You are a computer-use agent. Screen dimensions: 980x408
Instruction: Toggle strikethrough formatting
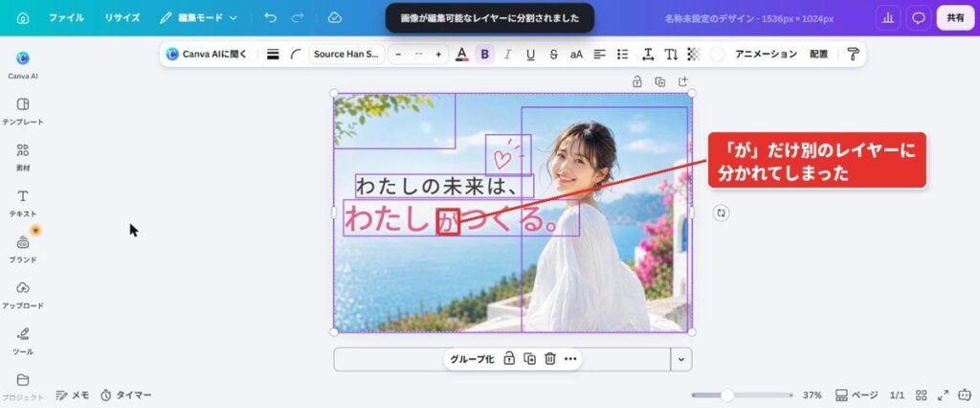point(553,55)
